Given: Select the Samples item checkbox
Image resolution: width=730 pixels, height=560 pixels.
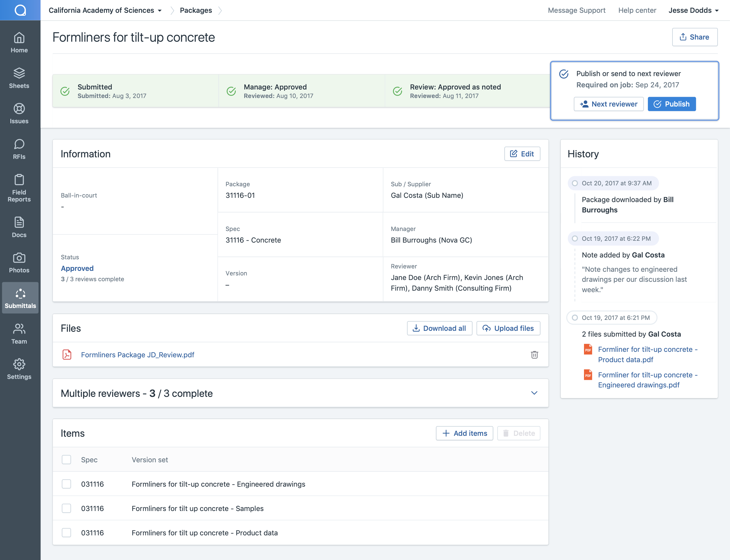Looking at the screenshot, I should coord(66,508).
